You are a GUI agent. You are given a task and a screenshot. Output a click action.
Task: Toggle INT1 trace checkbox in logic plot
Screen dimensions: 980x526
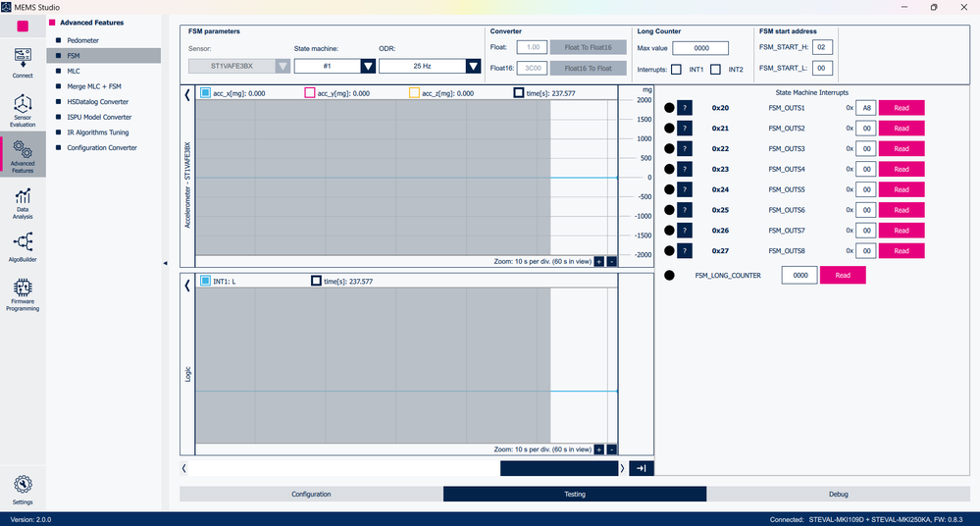point(205,281)
